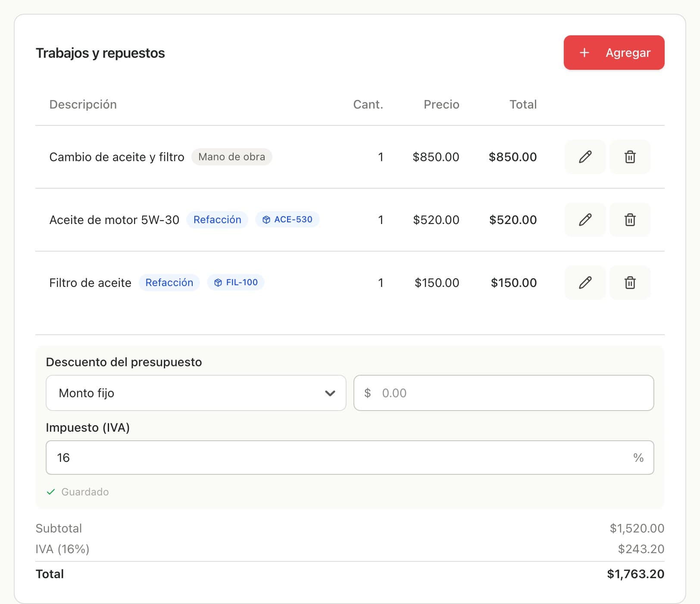Screen dimensions: 700x604
Task: Click the Descripción column header
Action: 83,105
